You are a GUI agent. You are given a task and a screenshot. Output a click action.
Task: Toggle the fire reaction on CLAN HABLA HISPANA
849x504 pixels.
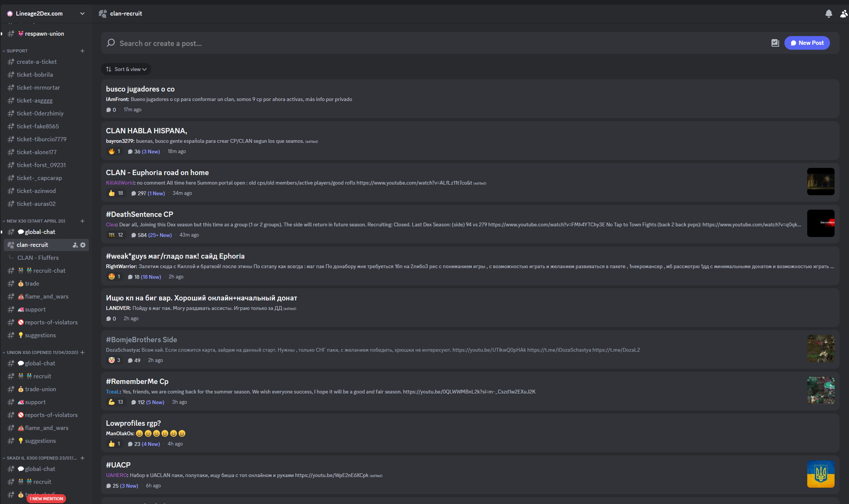[114, 152]
